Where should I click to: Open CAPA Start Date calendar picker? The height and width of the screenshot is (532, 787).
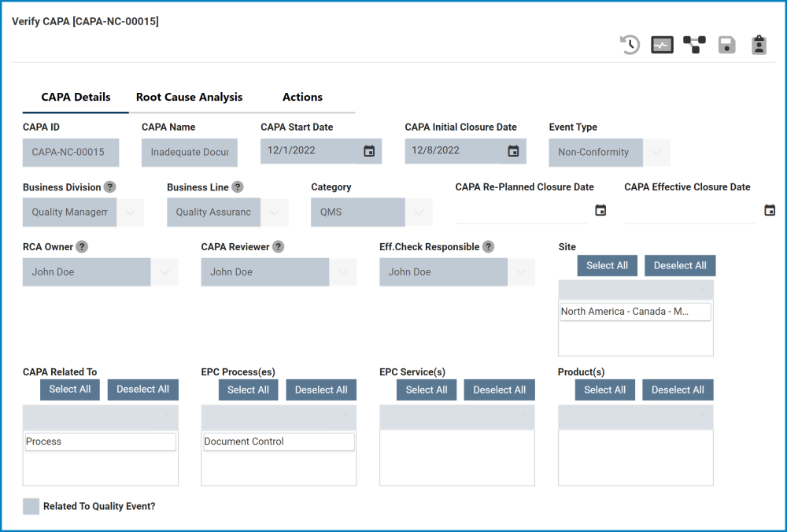(369, 151)
